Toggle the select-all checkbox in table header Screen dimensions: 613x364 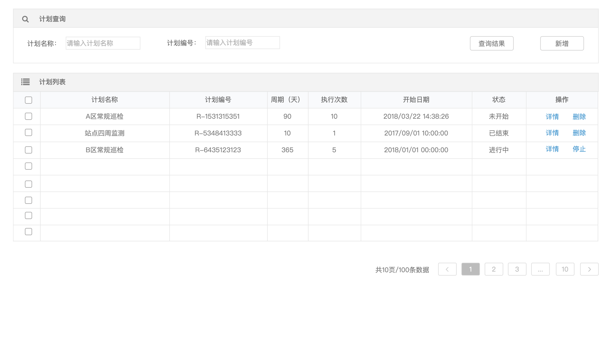28,100
